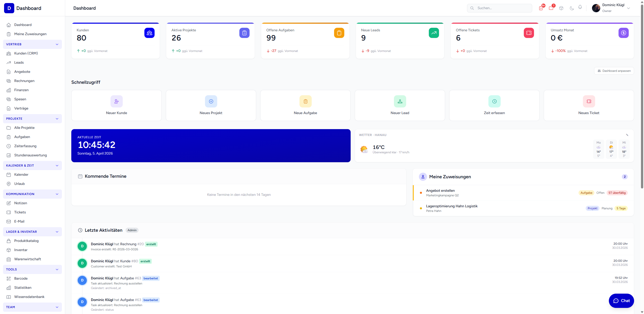Expand the TEAM section chevron
644x314 pixels.
[x=57, y=307]
